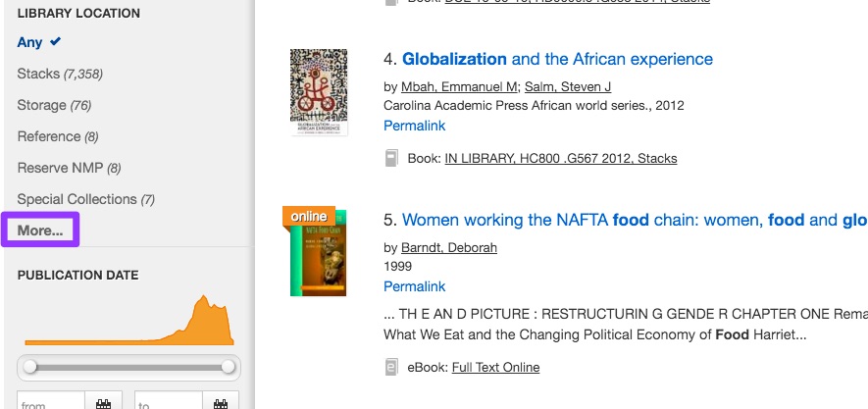Filter by Special Collections location
868x409 pixels.
pos(77,199)
